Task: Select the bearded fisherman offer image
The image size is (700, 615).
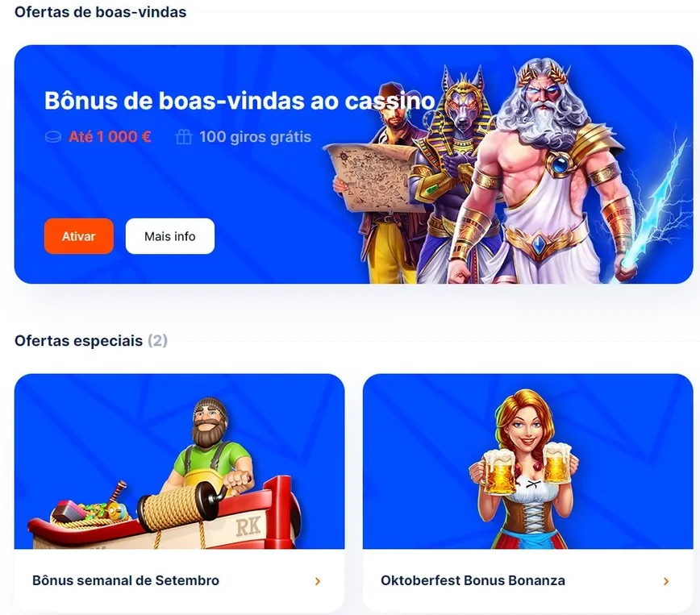Action: click(179, 462)
